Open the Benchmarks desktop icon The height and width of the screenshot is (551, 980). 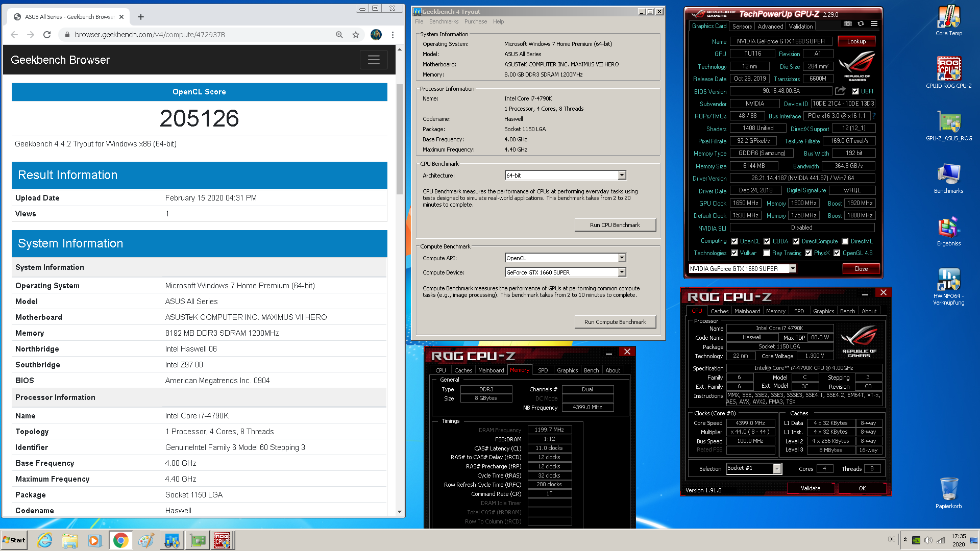[949, 179]
